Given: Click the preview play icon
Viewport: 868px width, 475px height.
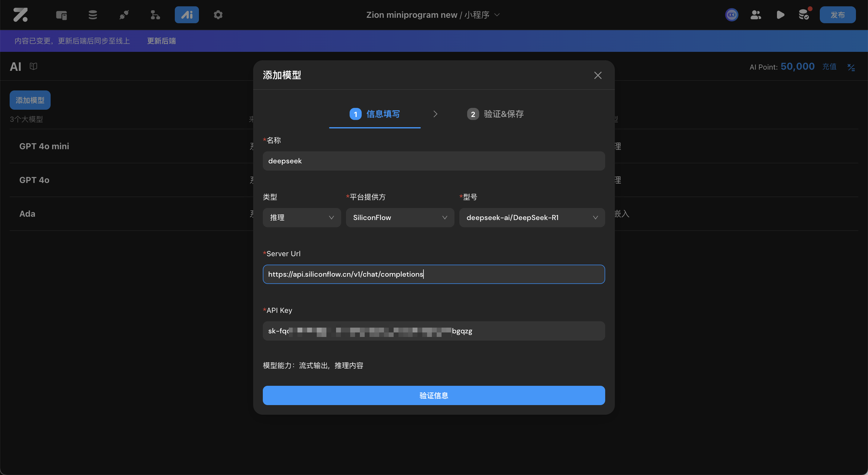Looking at the screenshot, I should pos(780,15).
